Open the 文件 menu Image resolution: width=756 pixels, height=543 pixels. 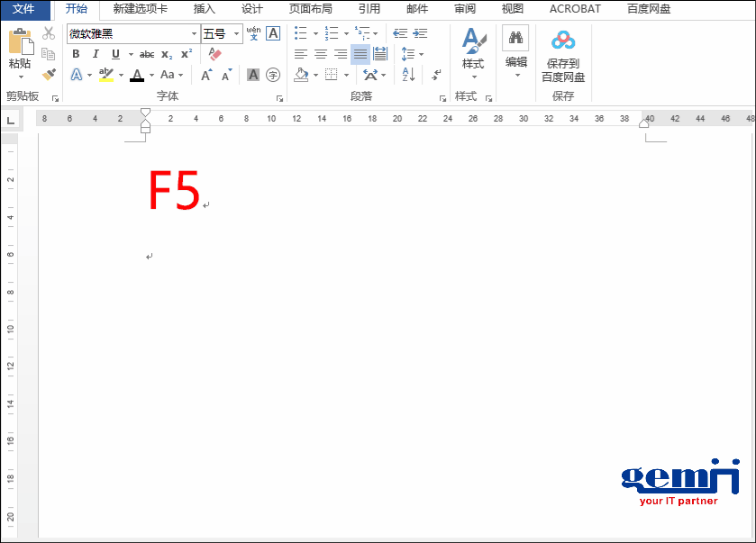24,9
